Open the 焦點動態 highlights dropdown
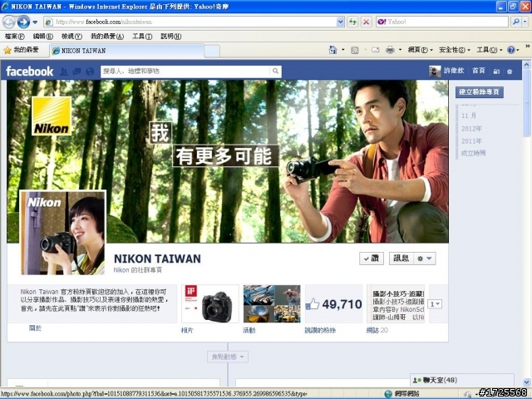 coord(228,357)
